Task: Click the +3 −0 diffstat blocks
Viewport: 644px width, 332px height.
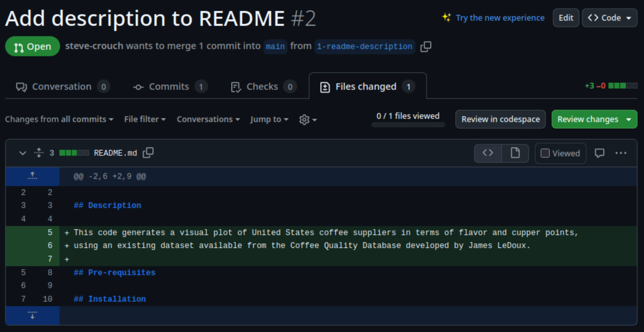Action: point(623,86)
